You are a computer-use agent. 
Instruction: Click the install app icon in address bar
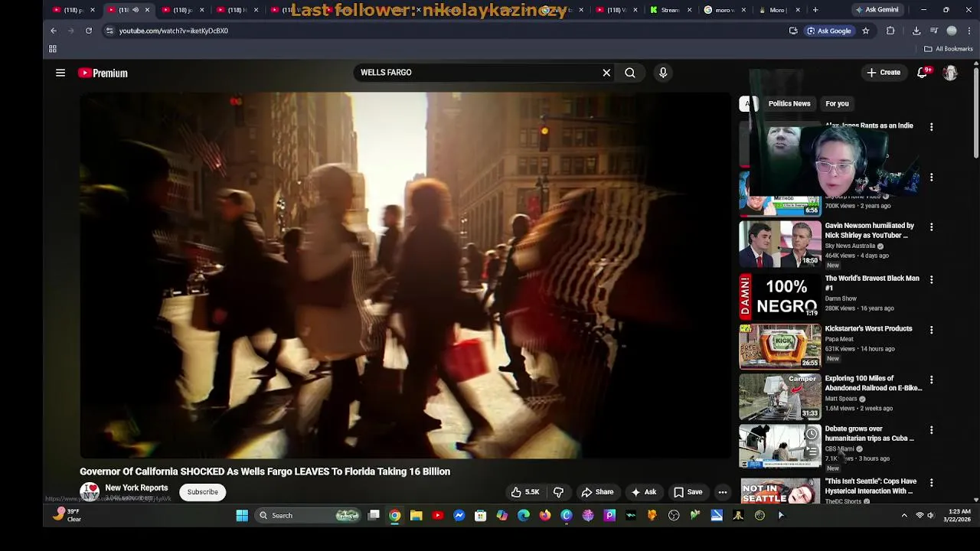point(793,31)
